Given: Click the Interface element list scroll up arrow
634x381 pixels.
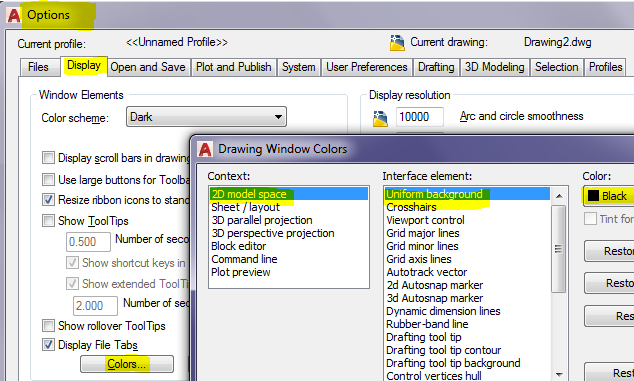Looking at the screenshot, I should point(559,196).
